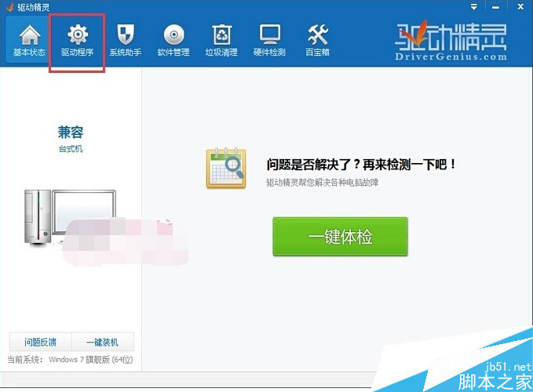Click the 兼容 computer name text

pos(71,132)
